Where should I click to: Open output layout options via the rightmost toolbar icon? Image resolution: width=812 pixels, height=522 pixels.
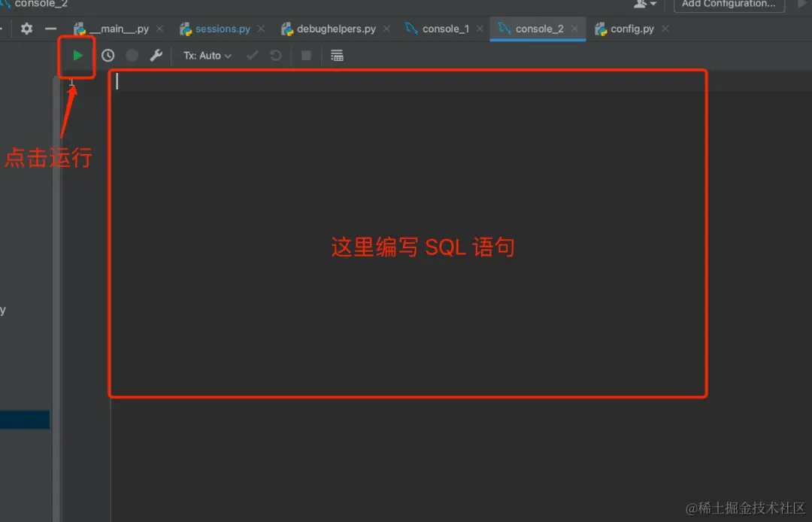(x=336, y=54)
